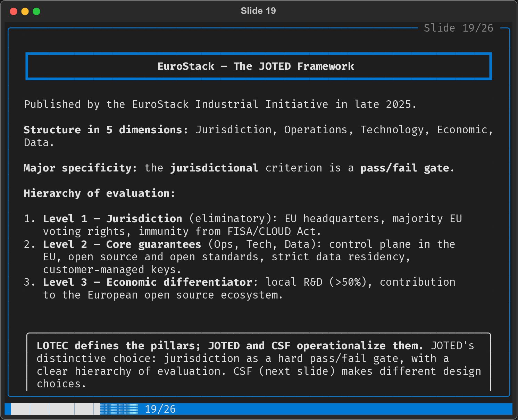Screen dimensions: 518x420
Task: Click the text 'immunity from FISA/CLOUD Act.'
Action: point(230,232)
